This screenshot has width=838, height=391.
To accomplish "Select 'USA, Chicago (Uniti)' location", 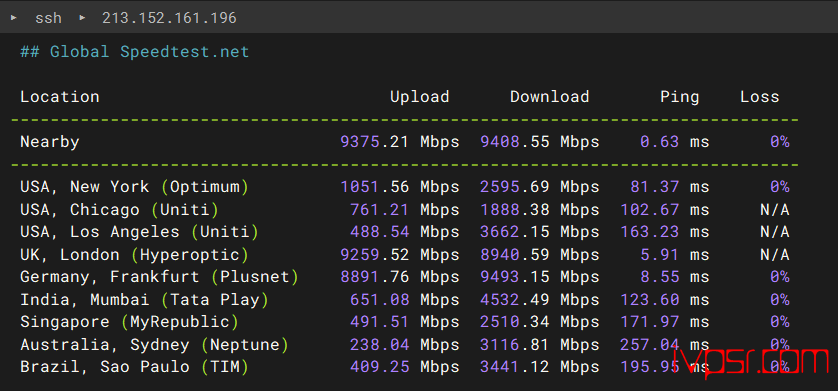I will [x=120, y=209].
